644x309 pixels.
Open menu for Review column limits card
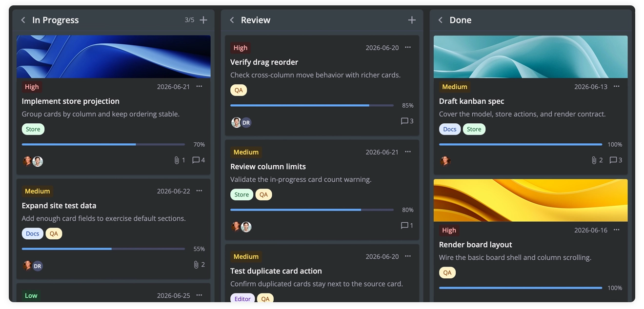tap(408, 152)
